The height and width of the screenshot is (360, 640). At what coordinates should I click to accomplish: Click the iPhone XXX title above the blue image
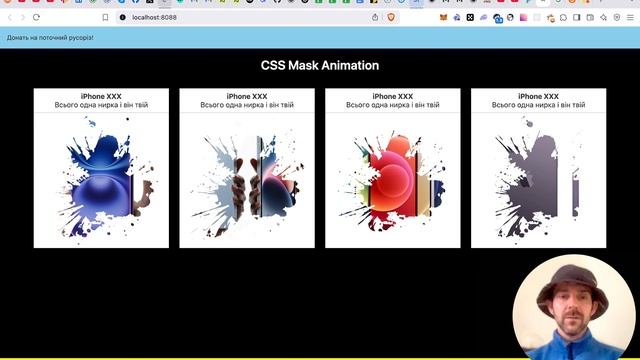point(101,96)
